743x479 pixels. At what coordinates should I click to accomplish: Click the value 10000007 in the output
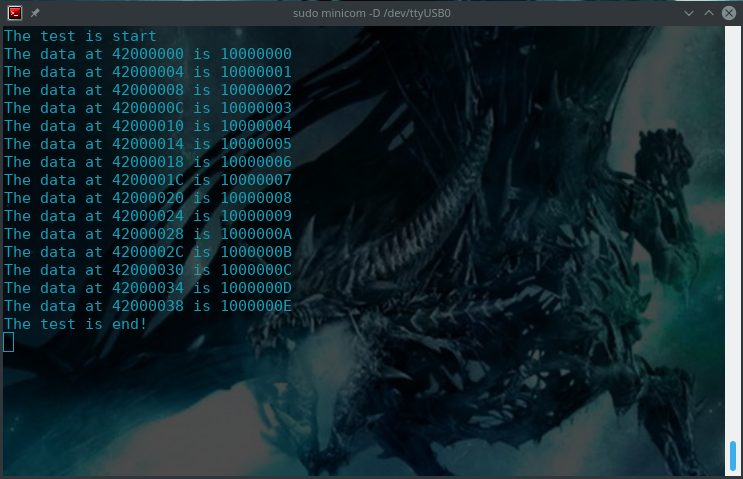(x=255, y=180)
